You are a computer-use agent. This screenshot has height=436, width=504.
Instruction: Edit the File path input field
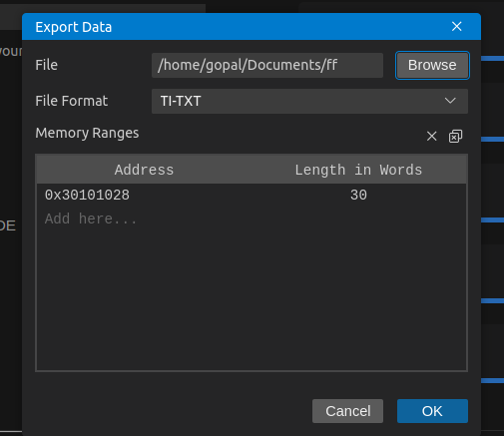[267, 65]
